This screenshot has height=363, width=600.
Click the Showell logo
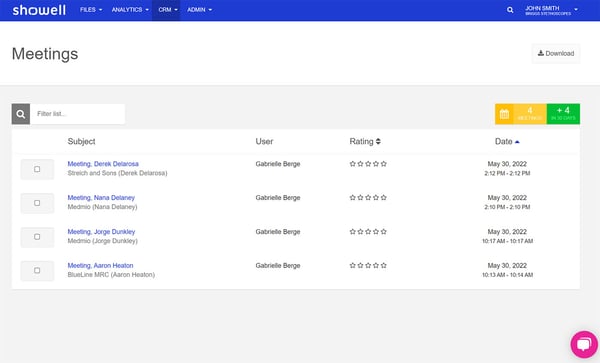point(39,10)
